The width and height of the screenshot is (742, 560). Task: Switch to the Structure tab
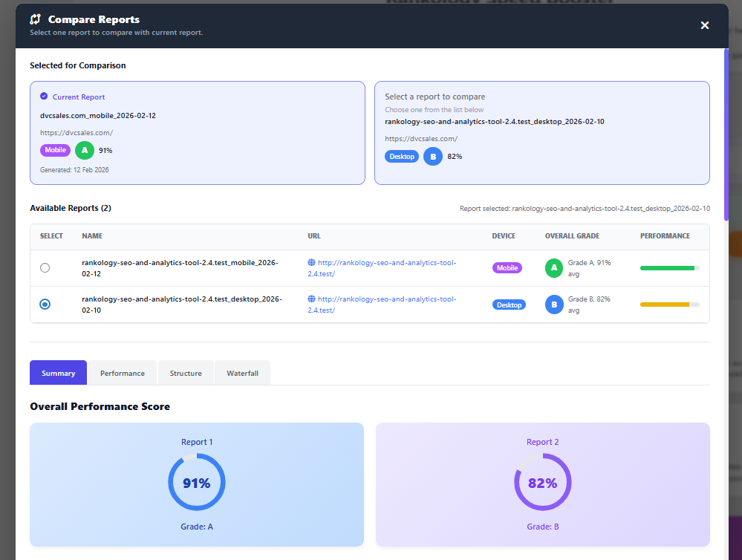[x=186, y=373]
